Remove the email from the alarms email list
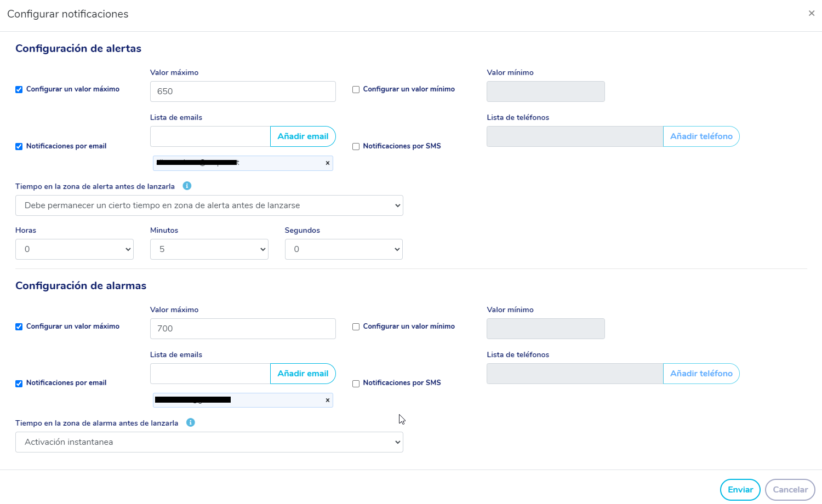This screenshot has width=822, height=504. click(328, 400)
